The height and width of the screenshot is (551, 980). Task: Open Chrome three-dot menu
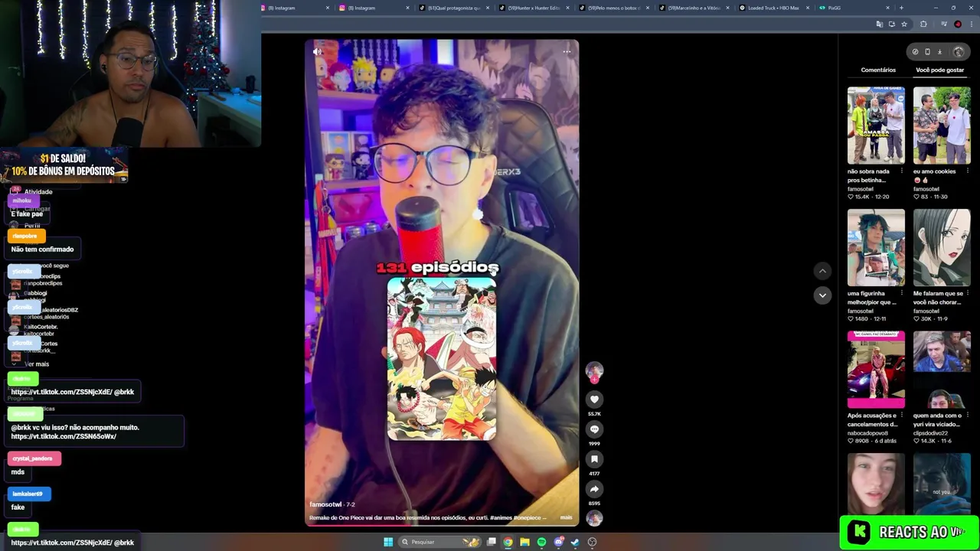tap(970, 24)
